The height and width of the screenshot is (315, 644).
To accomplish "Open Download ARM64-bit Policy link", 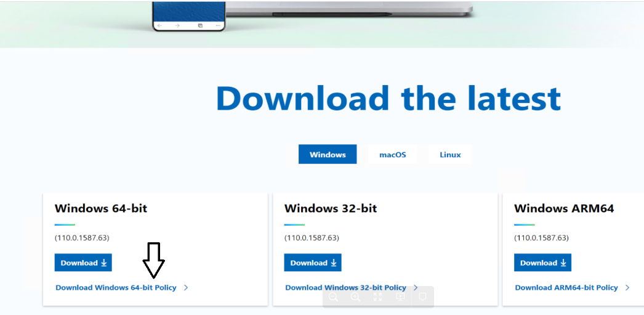I will click(x=566, y=288).
